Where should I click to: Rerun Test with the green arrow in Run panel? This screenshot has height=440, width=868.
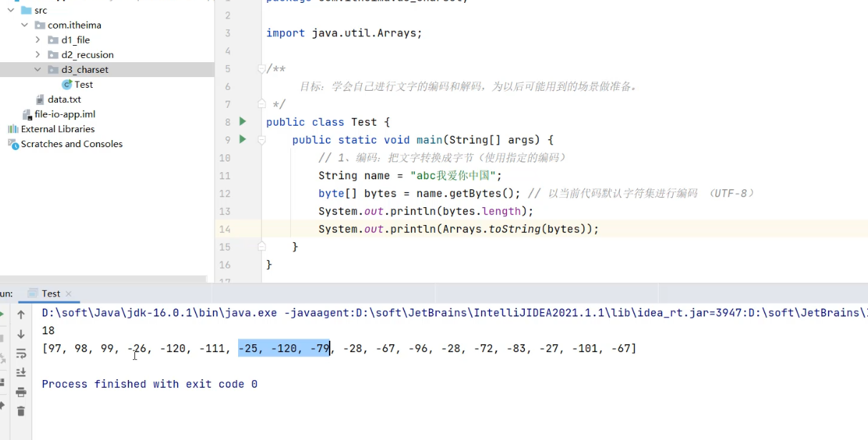1,314
